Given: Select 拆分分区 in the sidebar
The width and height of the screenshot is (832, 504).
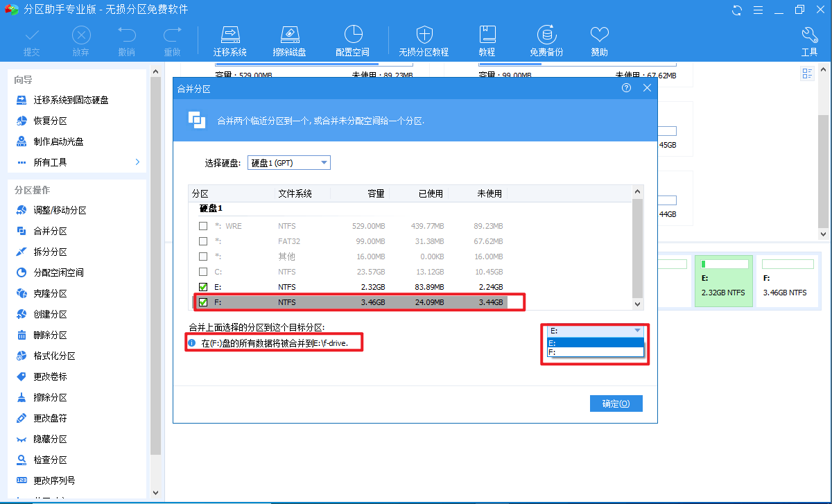Looking at the screenshot, I should pos(50,252).
